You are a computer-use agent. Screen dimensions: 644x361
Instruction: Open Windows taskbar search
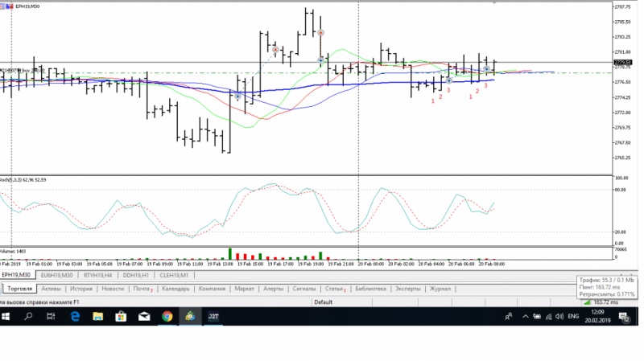28,316
